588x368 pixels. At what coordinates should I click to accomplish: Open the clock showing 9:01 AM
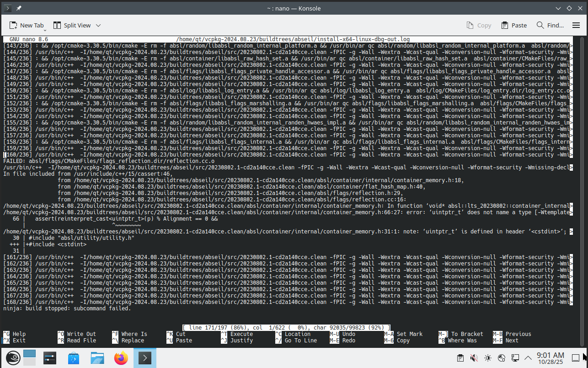551,357
